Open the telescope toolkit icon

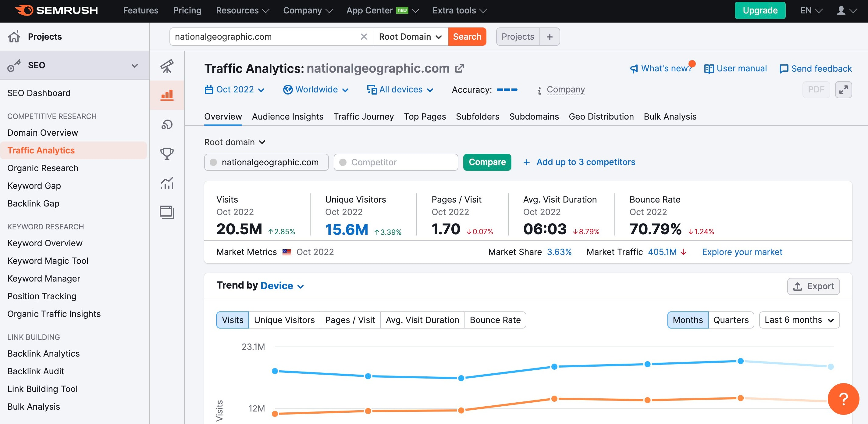[x=167, y=66]
